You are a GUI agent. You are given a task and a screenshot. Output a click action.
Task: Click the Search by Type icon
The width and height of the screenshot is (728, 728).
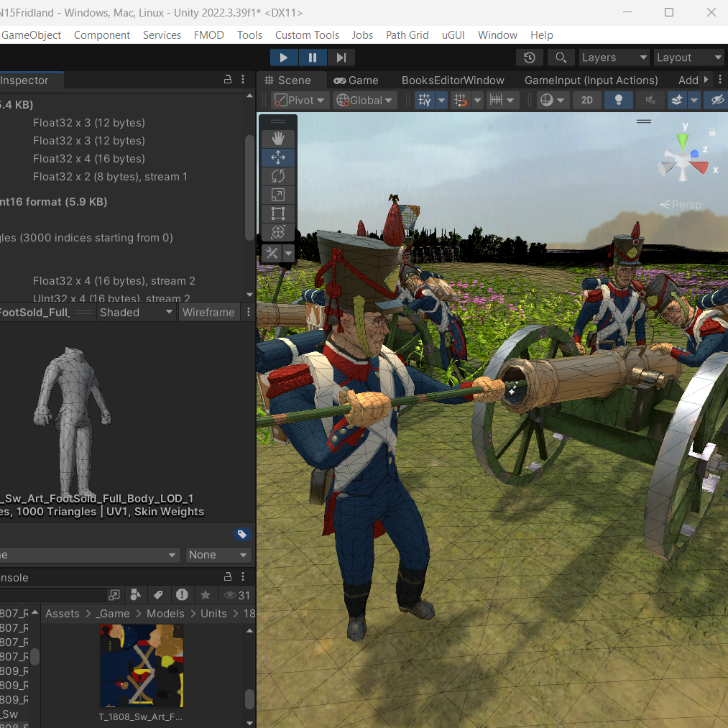[136, 595]
